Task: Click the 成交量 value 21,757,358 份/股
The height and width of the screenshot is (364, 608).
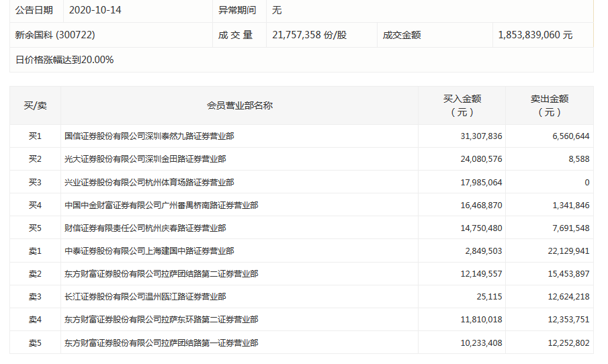Action: (x=309, y=35)
